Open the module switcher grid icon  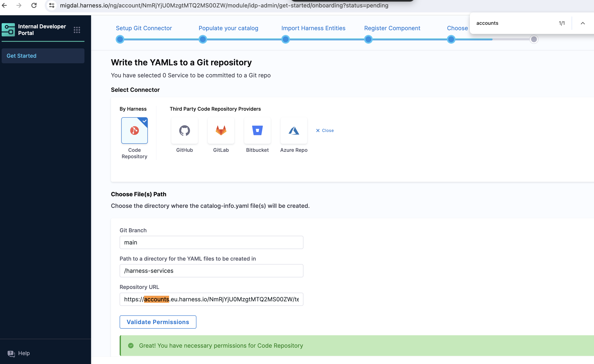click(x=77, y=30)
